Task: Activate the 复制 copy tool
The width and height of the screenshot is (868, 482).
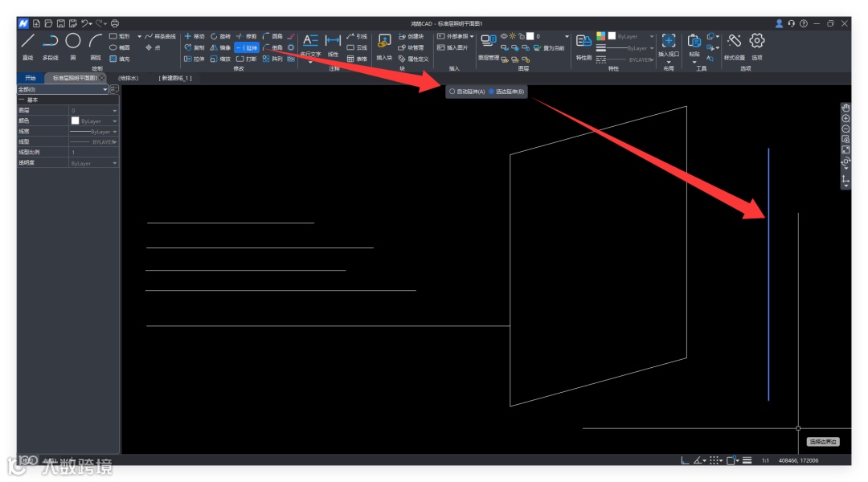Action: click(x=194, y=47)
